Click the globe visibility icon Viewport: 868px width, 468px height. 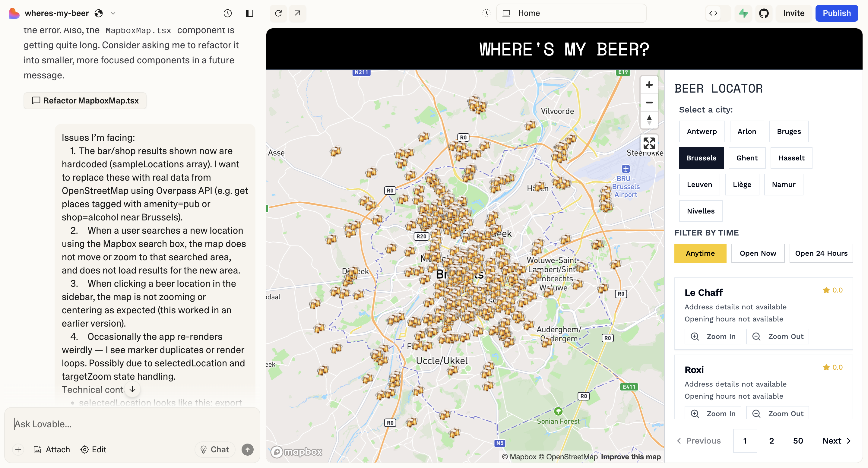click(98, 13)
